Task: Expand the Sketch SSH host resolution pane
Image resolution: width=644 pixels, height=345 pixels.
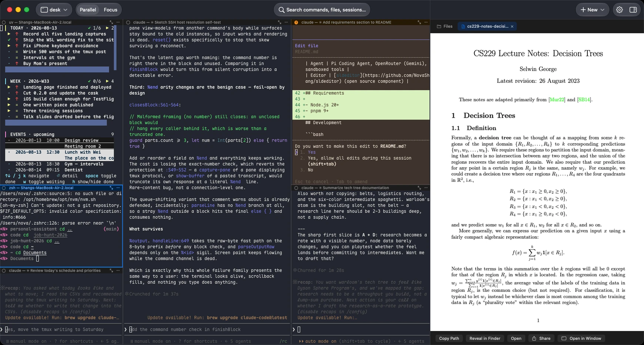Action: tap(279, 22)
